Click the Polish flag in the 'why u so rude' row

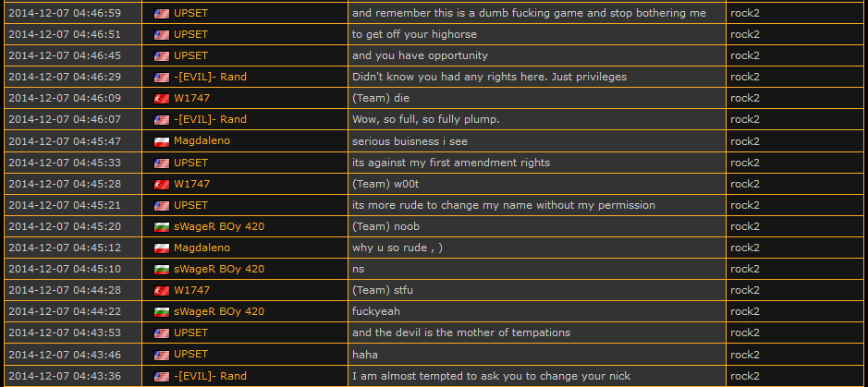162,248
